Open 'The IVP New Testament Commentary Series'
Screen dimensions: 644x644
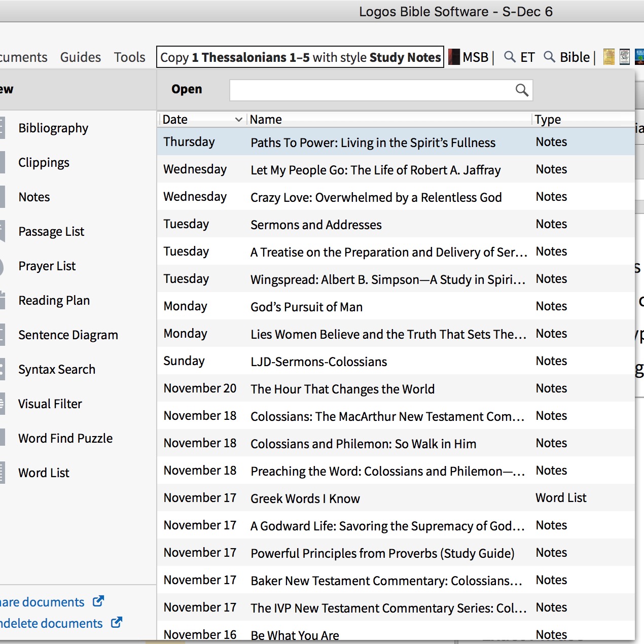coord(396,607)
